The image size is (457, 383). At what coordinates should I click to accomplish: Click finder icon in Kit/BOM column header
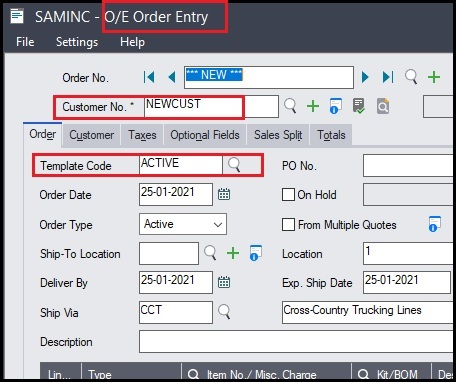pos(363,374)
